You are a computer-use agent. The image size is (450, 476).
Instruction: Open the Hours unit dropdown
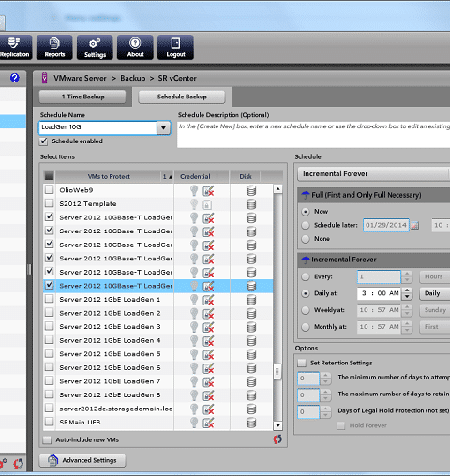pos(435,276)
